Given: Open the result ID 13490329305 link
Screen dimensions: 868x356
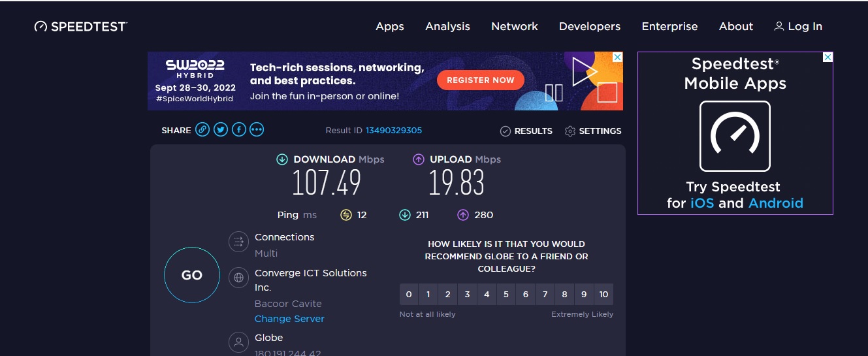Looking at the screenshot, I should point(393,131).
